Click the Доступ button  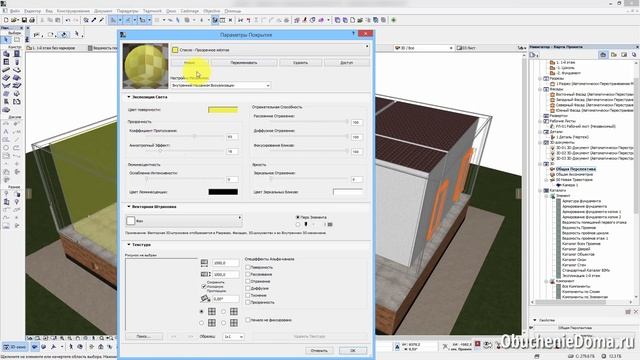click(x=347, y=63)
